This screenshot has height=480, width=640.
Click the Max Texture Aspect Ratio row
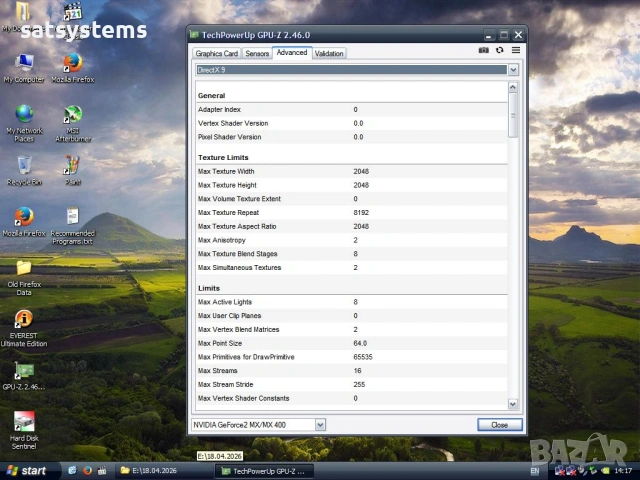click(351, 227)
